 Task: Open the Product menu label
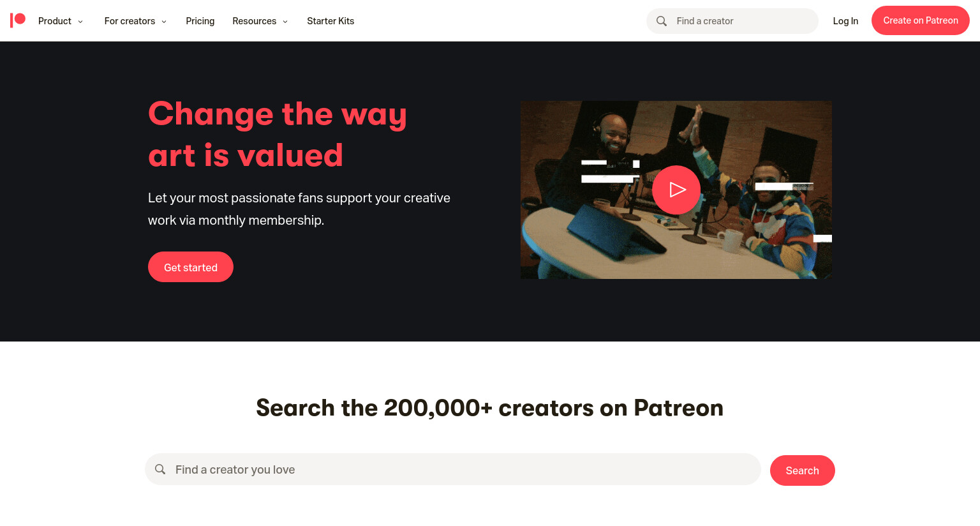tap(55, 21)
